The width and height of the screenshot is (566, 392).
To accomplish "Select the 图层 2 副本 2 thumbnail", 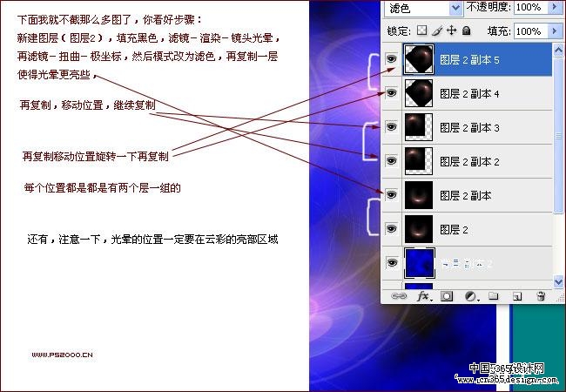I will click(419, 161).
